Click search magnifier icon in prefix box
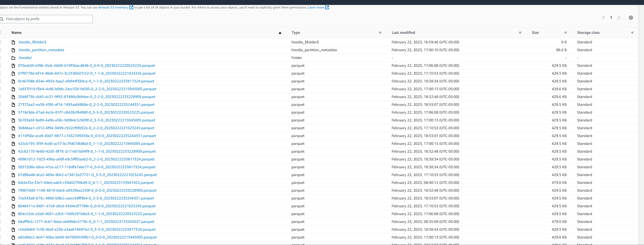Image resolution: width=644 pixels, height=245 pixels. point(2,19)
